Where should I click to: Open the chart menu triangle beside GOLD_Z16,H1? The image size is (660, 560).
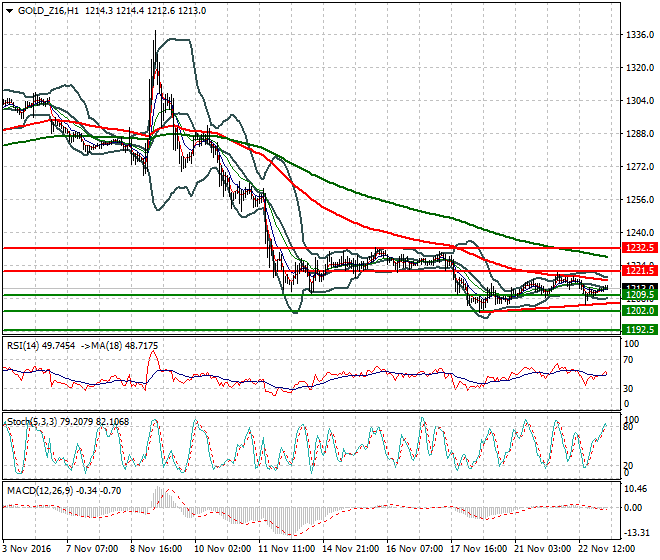point(9,11)
